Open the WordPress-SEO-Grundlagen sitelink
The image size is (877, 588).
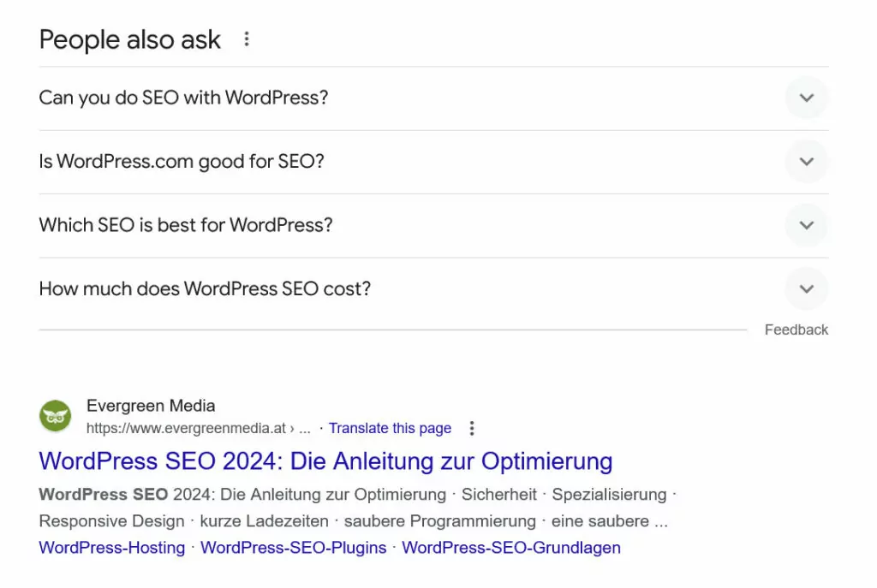tap(511, 548)
